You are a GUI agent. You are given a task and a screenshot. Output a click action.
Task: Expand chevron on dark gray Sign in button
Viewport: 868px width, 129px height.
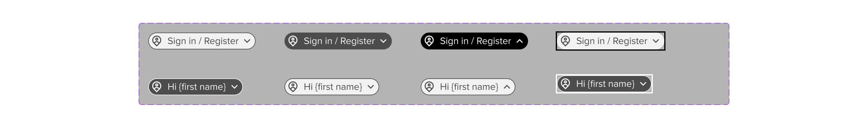pyautogui.click(x=383, y=41)
